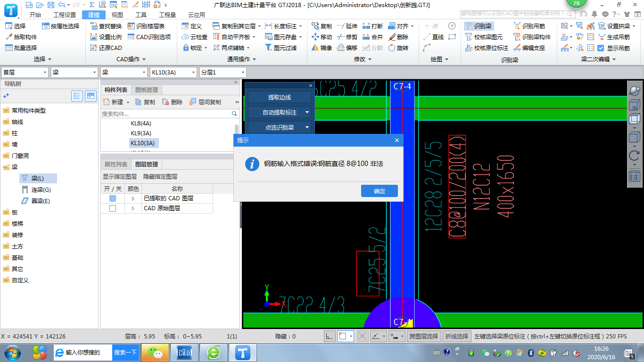Open KL10(3A) component dropdown
This screenshot has height=362, width=644.
click(x=173, y=72)
